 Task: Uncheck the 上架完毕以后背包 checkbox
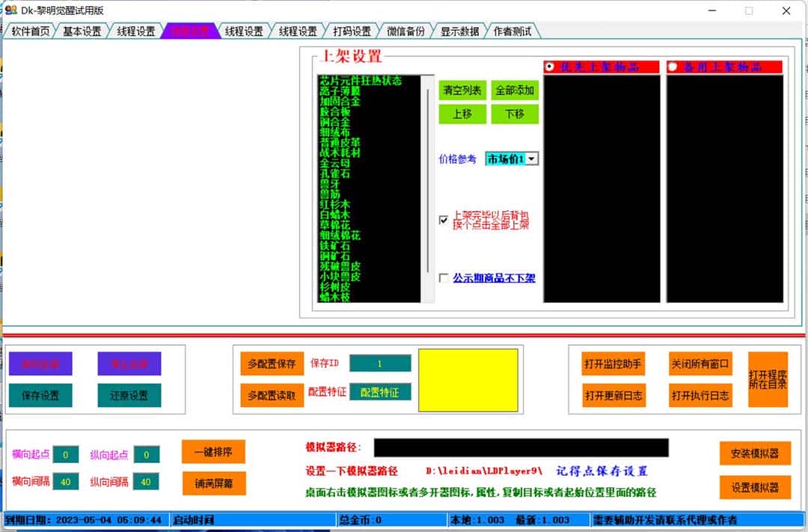444,220
